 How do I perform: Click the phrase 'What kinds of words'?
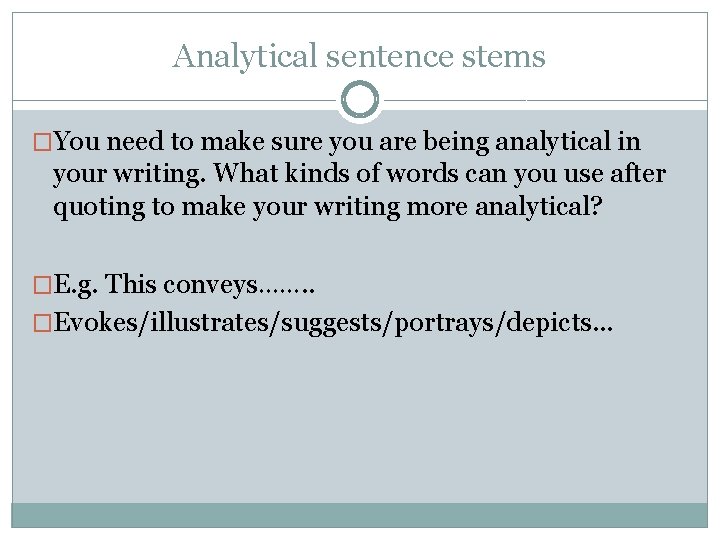[x=336, y=174]
